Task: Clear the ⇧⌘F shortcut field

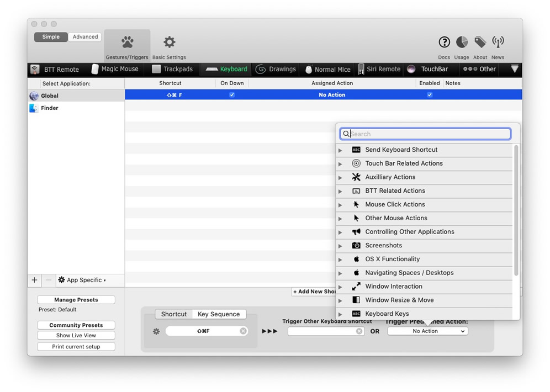Action: 243,331
